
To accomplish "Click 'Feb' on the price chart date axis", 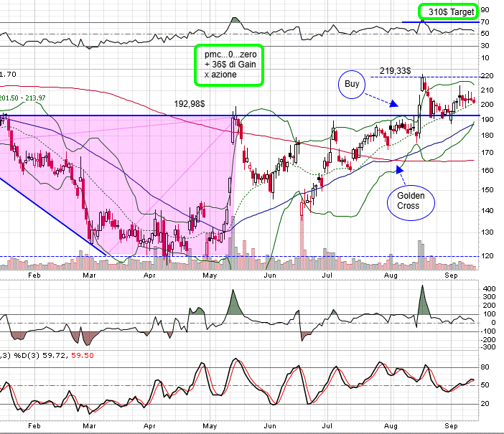I will tap(34, 275).
